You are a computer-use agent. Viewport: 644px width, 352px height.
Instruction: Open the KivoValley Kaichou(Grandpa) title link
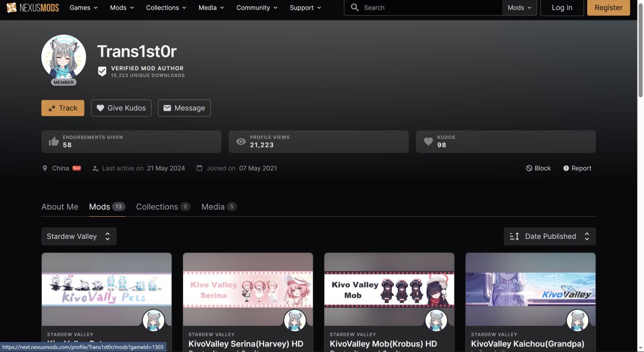pyautogui.click(x=528, y=344)
